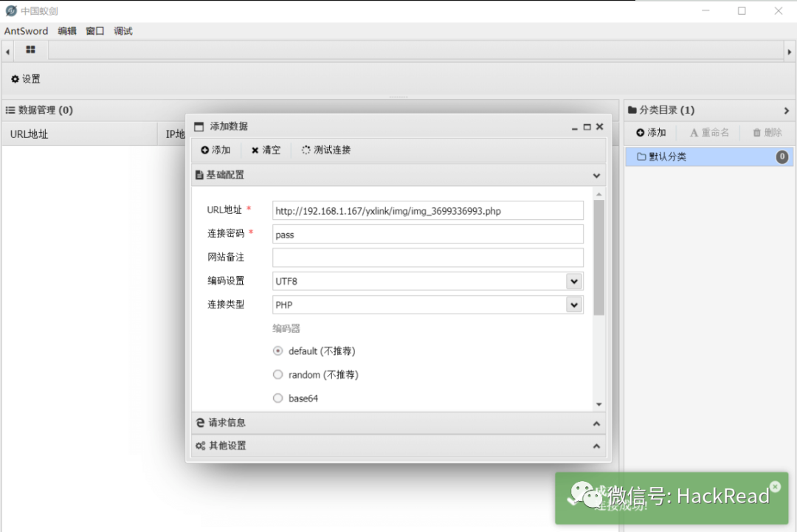Click the URL地址 input field

tap(427, 210)
